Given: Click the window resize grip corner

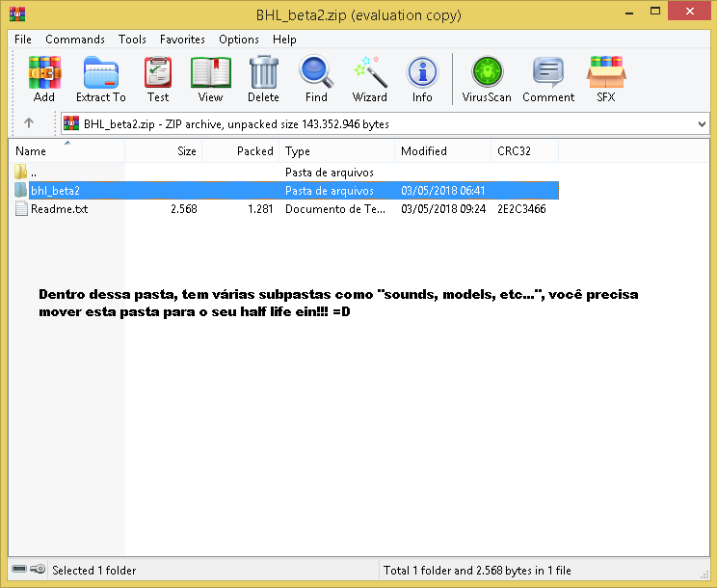Looking at the screenshot, I should click(704, 574).
